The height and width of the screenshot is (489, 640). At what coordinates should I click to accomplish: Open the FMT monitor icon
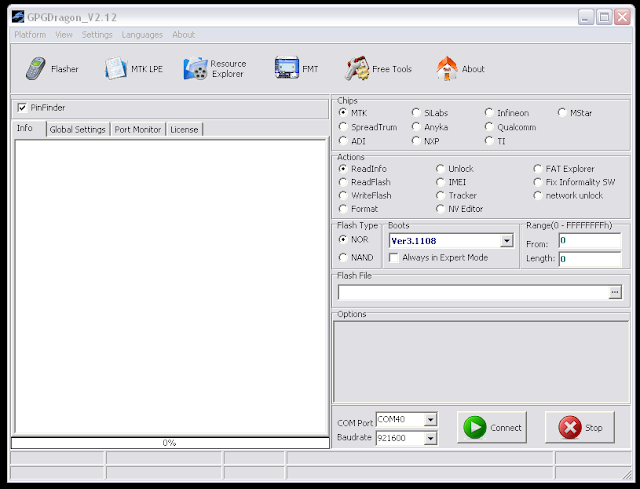(287, 67)
